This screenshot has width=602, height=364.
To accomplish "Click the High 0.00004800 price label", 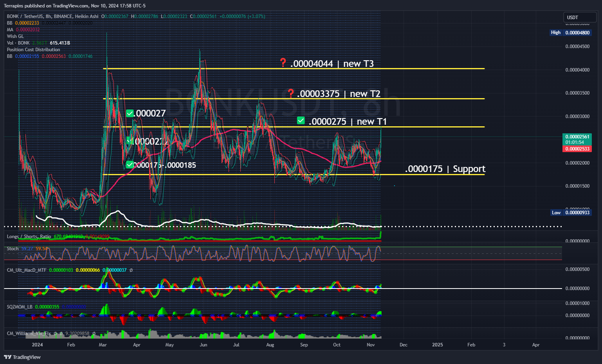I will (570, 32).
